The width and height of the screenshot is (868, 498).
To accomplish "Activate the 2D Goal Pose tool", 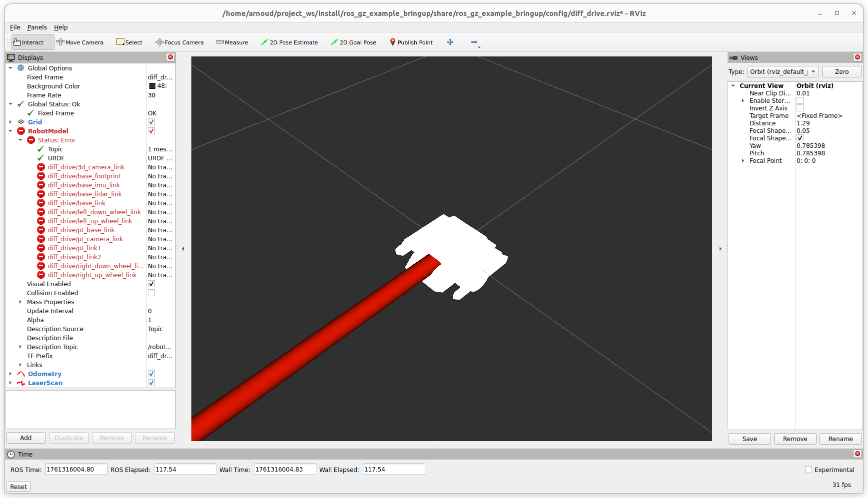I will [x=353, y=42].
